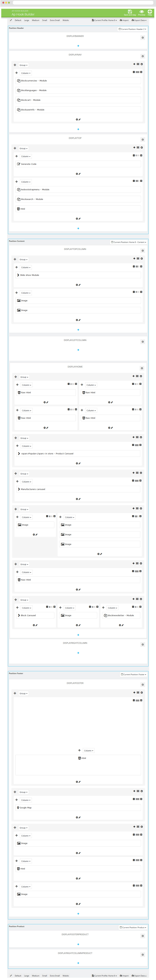Open settings gear for DISPLAYFOOTER hook

click(x=143, y=685)
